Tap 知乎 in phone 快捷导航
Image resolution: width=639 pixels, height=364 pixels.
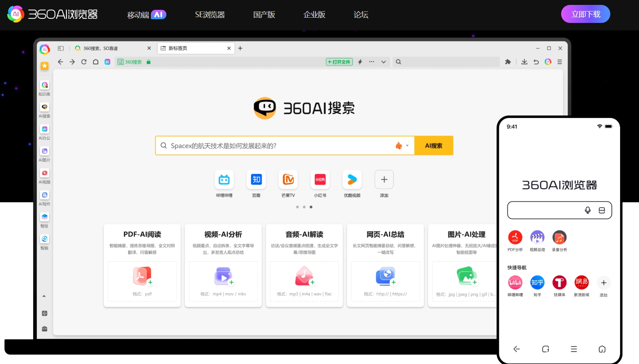click(x=537, y=286)
